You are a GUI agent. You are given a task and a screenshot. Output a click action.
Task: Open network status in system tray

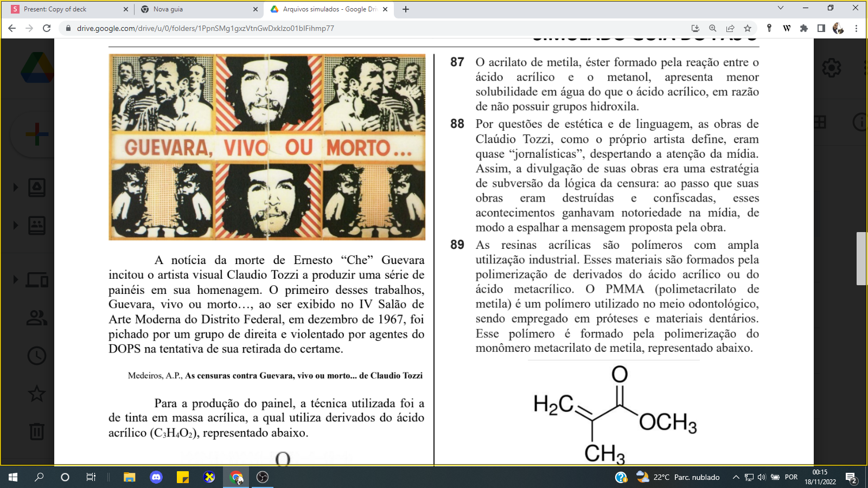coord(749,477)
